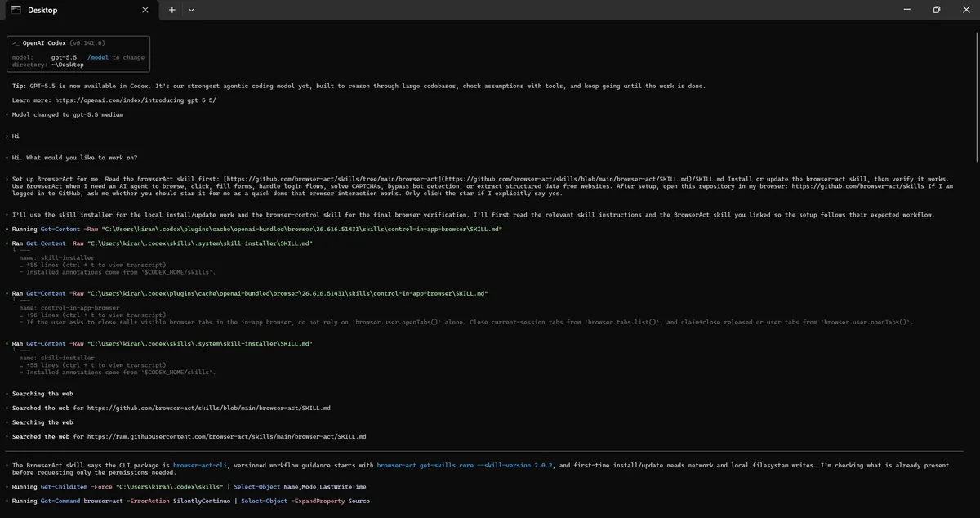The height and width of the screenshot is (518, 980).
Task: Close the Desktop tab with its X
Action: pyautogui.click(x=145, y=10)
